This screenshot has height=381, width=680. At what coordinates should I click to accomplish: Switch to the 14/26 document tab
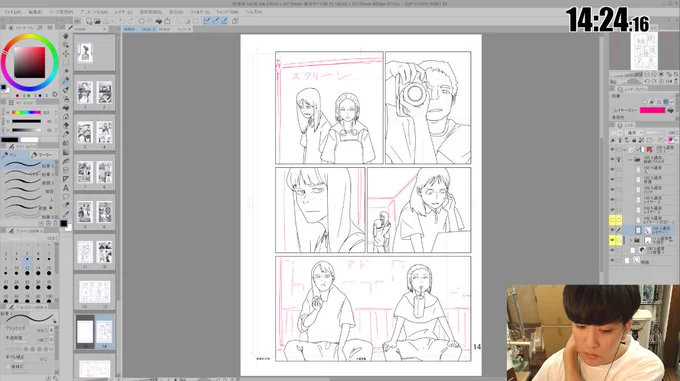click(x=138, y=29)
